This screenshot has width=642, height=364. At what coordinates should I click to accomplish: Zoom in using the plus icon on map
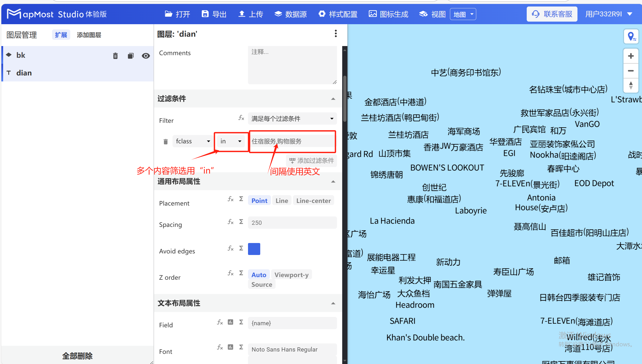pyautogui.click(x=631, y=56)
